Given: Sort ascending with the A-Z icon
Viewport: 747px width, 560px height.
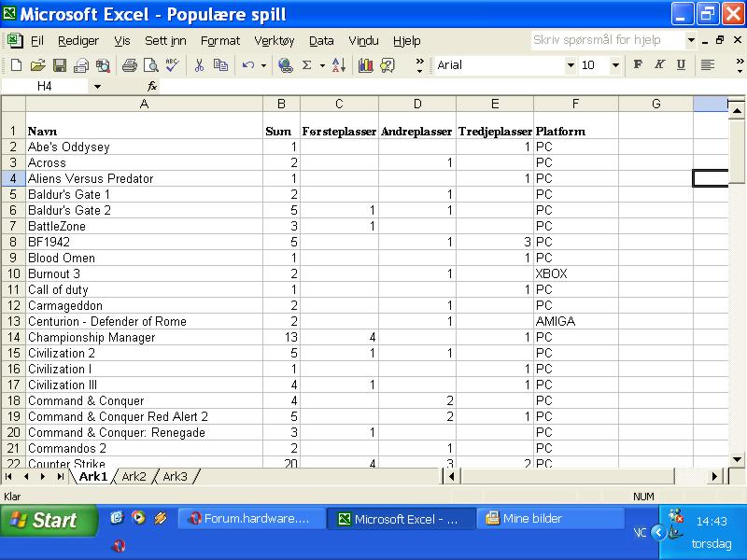Looking at the screenshot, I should (x=339, y=65).
